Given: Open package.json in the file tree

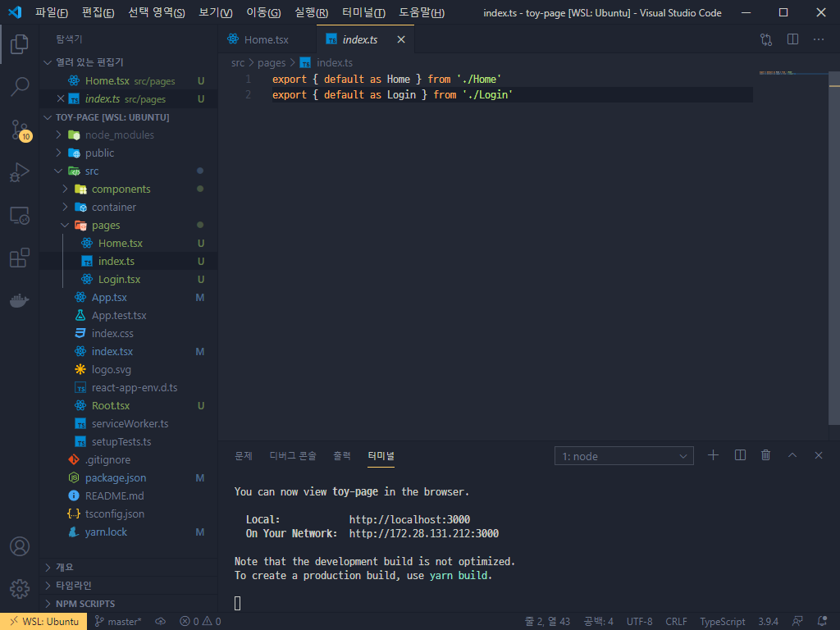Looking at the screenshot, I should pyautogui.click(x=129, y=478).
